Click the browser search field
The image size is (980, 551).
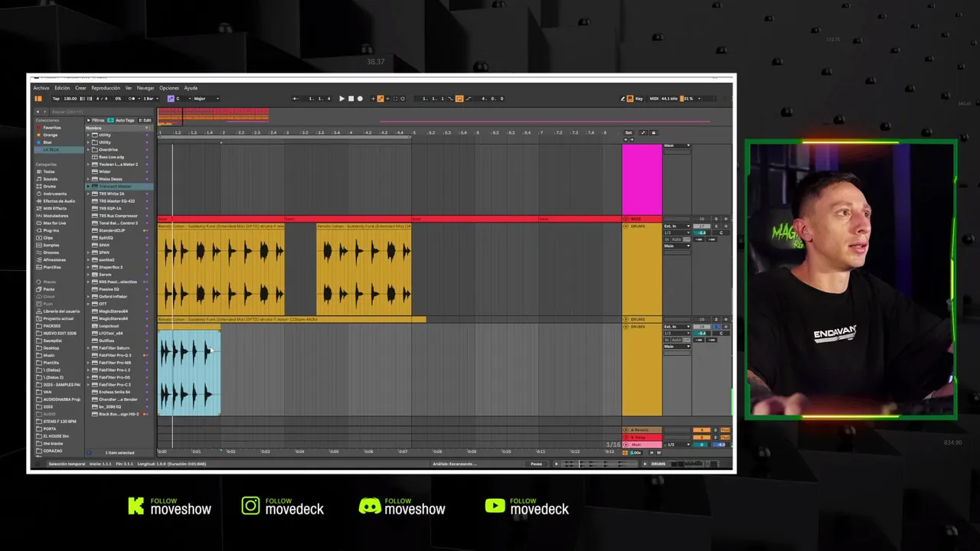pyautogui.click(x=100, y=112)
